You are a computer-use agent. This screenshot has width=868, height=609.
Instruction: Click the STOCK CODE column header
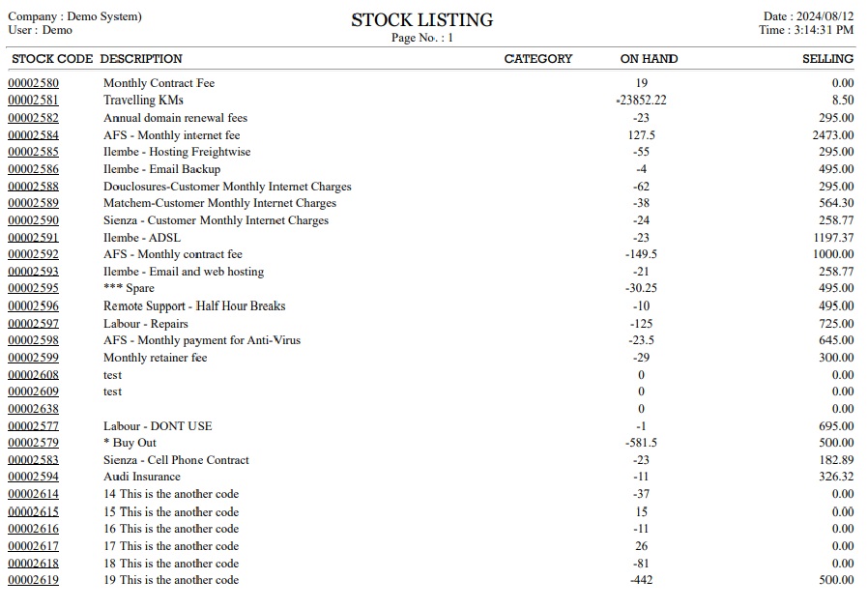pyautogui.click(x=52, y=59)
